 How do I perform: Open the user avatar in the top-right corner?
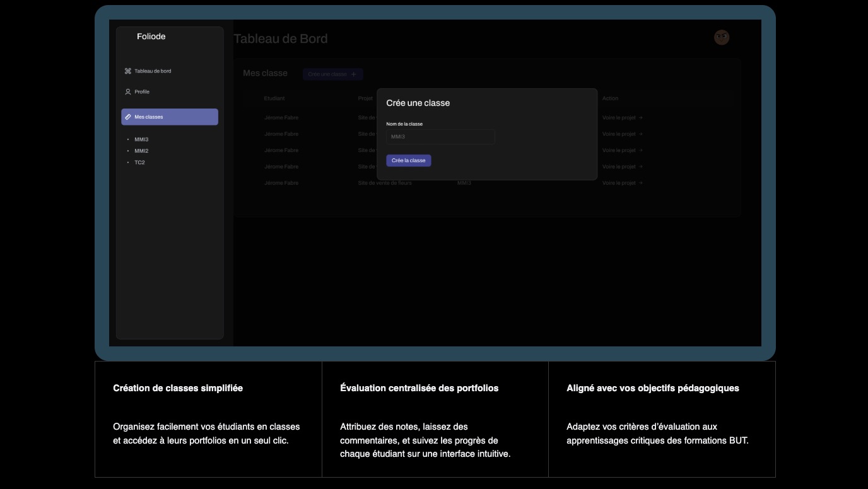pos(721,37)
